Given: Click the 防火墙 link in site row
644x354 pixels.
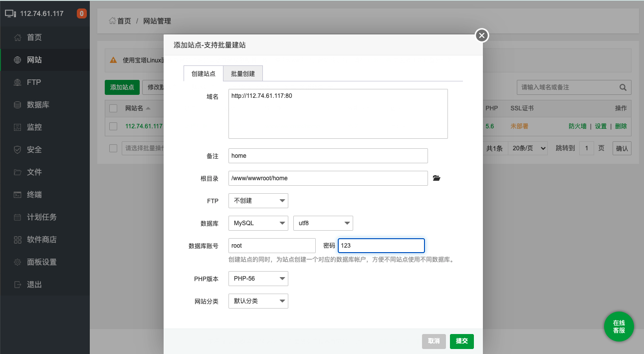Looking at the screenshot, I should (x=578, y=126).
